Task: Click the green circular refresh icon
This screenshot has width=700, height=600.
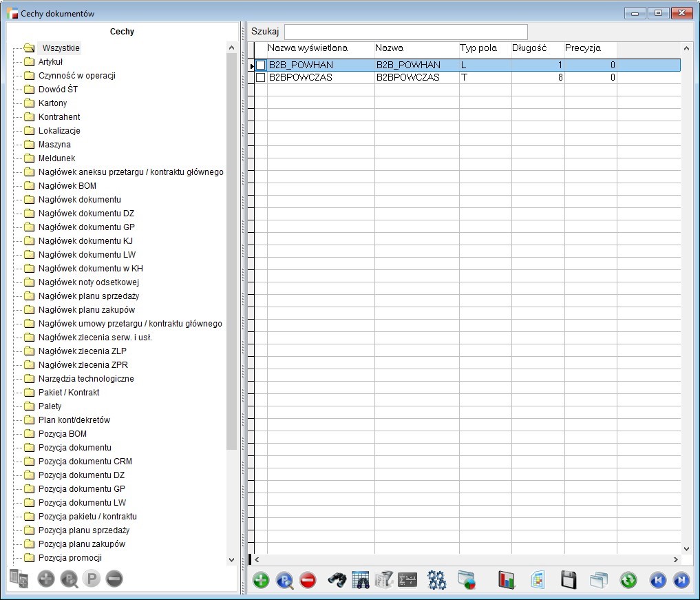Action: (628, 581)
